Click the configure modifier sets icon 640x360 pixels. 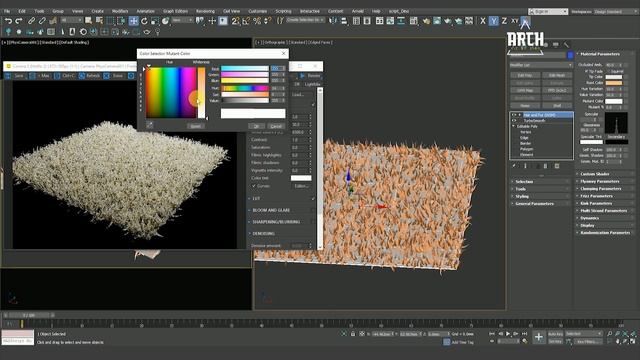[x=557, y=166]
